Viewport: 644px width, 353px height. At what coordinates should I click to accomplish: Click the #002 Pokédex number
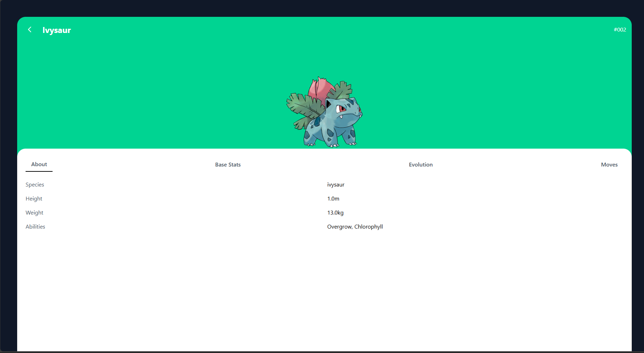coord(620,29)
